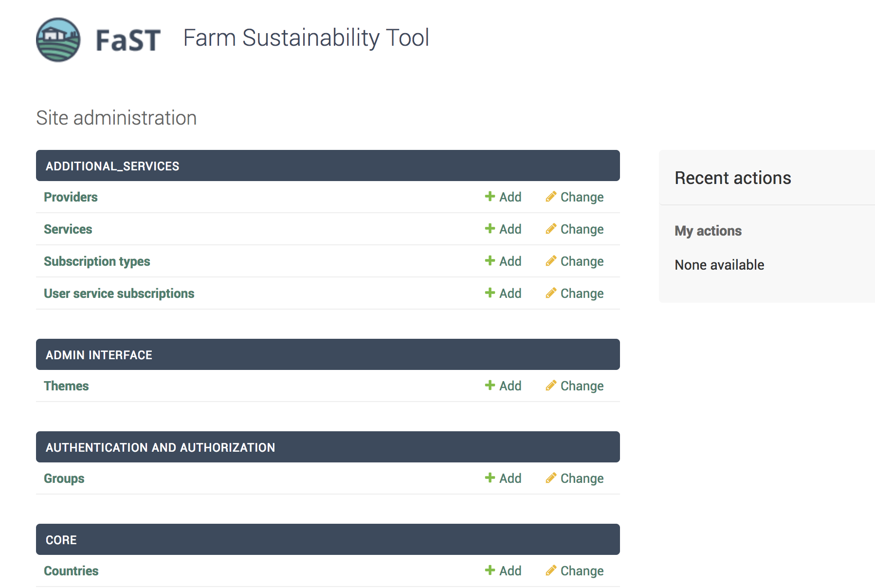Open the Countries list
This screenshot has height=588, width=875.
point(71,571)
